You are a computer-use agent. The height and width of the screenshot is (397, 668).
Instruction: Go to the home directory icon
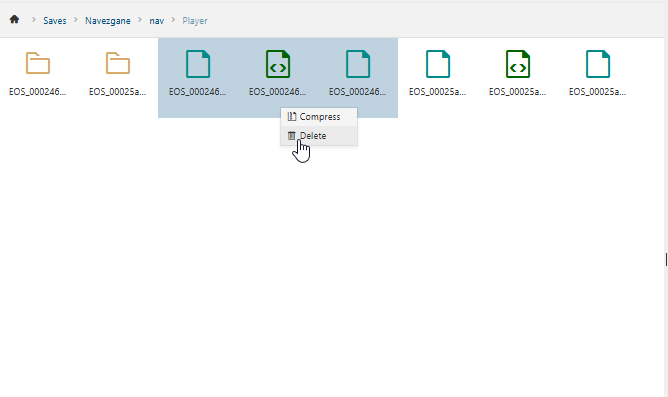tap(14, 20)
